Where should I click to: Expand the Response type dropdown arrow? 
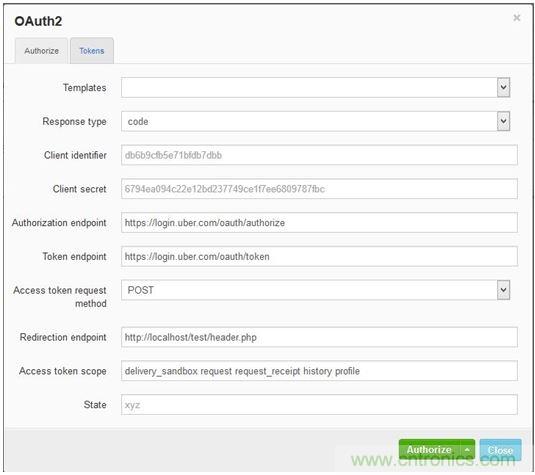click(503, 121)
